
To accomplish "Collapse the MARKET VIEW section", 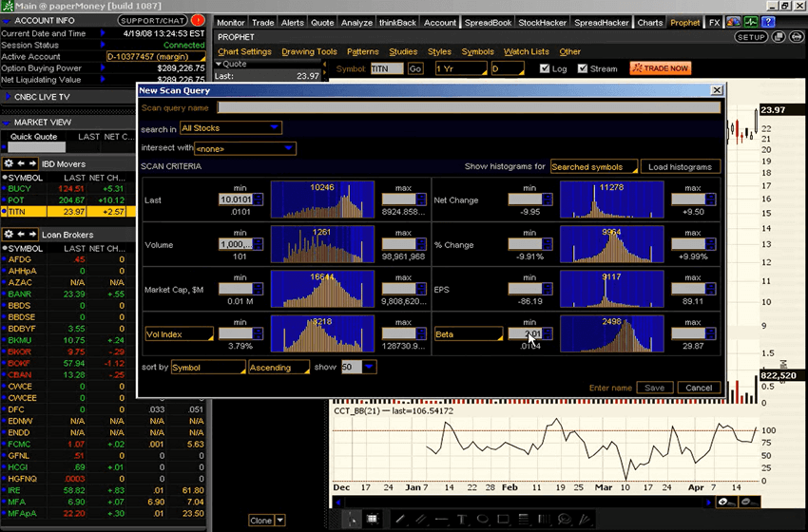I will tap(7, 123).
